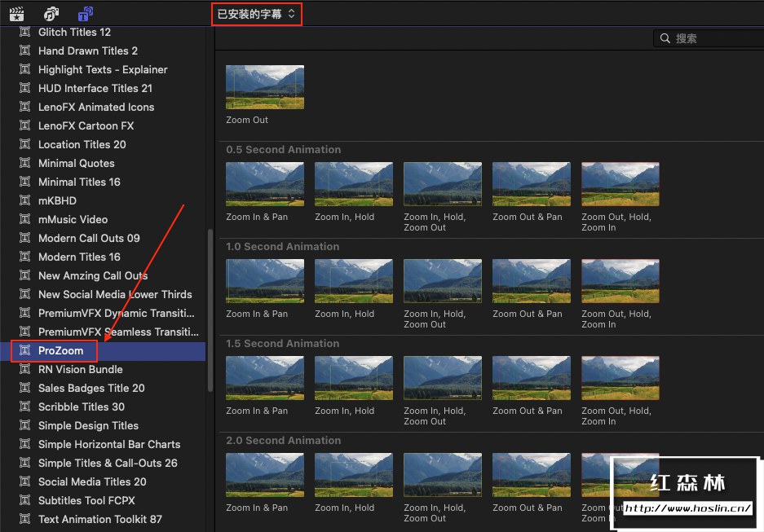The image size is (764, 532).
Task: Select 2.0 Second Zoom In, Hold thumbnail
Action: pyautogui.click(x=354, y=475)
